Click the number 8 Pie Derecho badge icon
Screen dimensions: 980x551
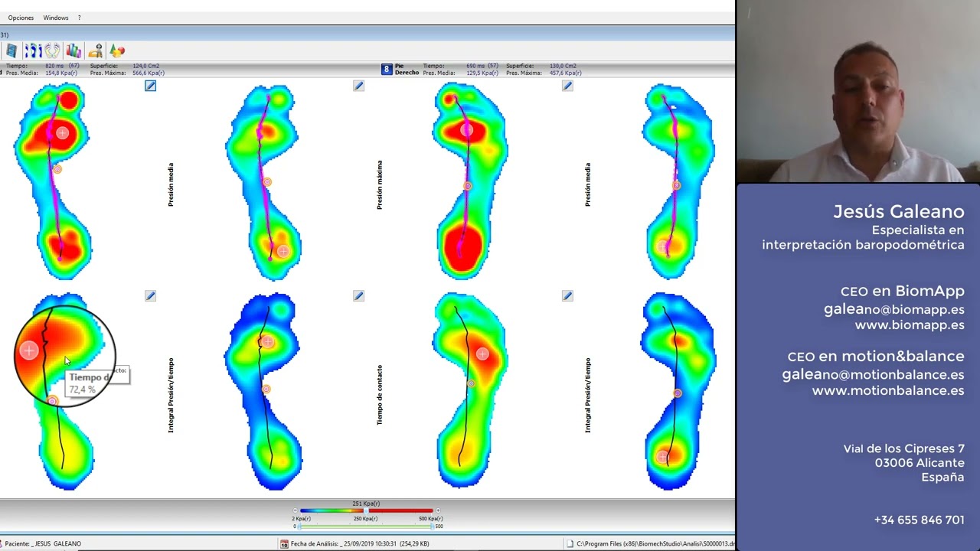[x=387, y=69]
